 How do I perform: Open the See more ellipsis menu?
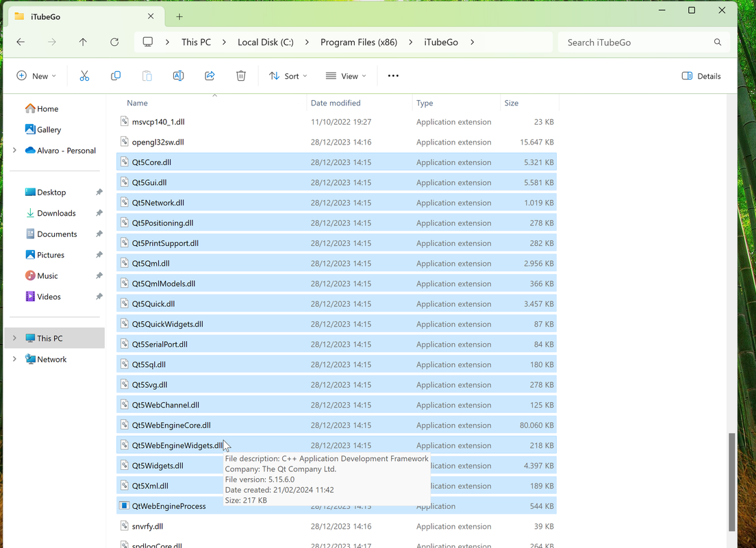click(x=394, y=76)
